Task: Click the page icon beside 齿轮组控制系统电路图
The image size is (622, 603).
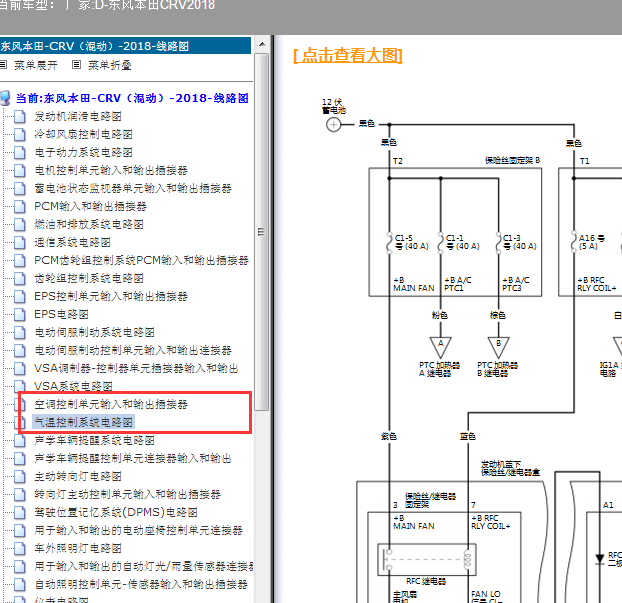Action: [19, 278]
